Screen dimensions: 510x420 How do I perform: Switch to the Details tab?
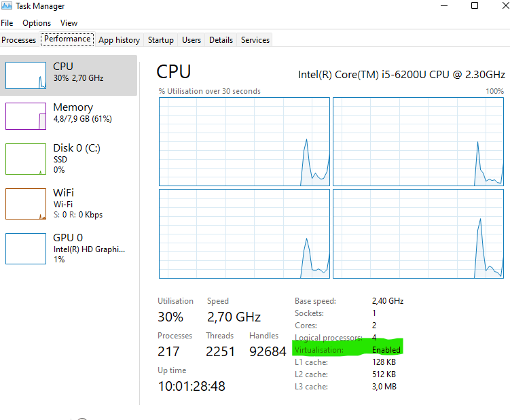point(221,40)
